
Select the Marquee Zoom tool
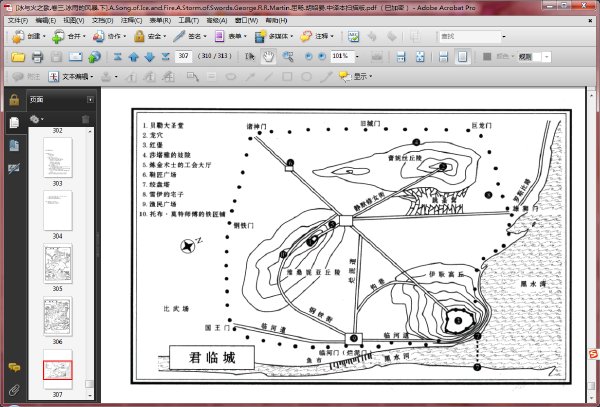pos(288,57)
